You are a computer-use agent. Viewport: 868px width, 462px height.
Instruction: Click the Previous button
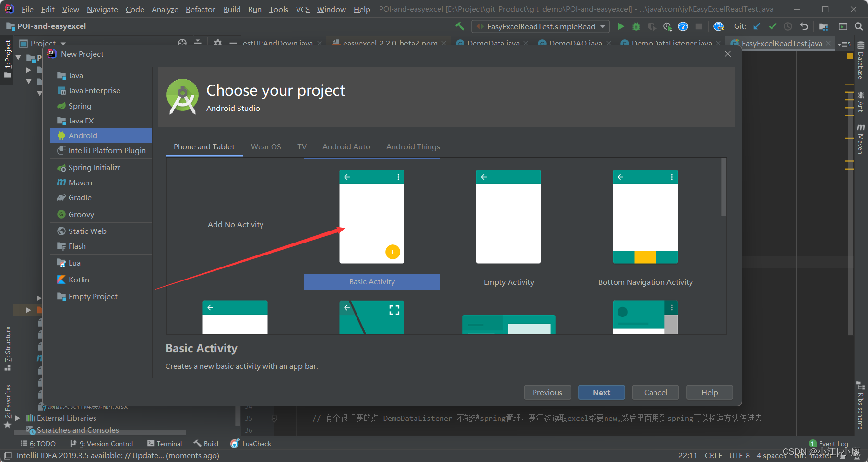point(547,392)
